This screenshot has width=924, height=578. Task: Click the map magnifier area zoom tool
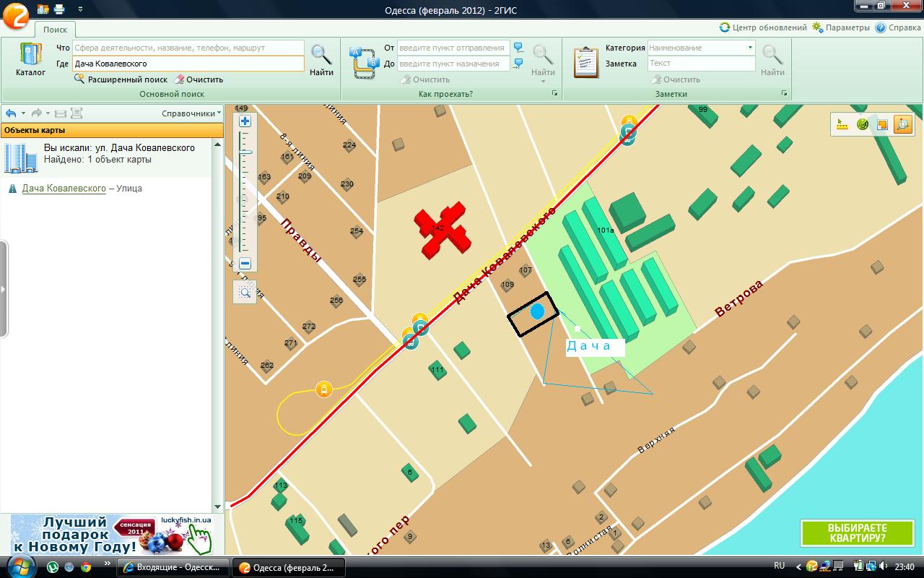click(x=245, y=292)
